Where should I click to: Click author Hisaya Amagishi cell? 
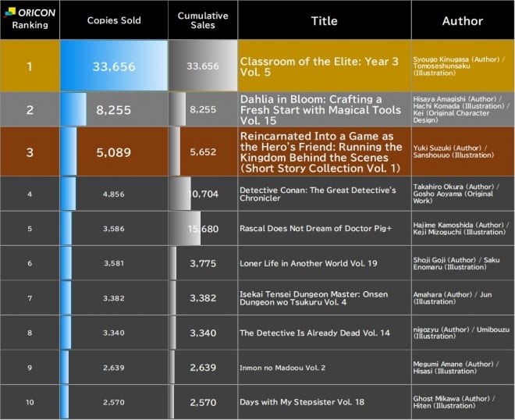click(463, 109)
